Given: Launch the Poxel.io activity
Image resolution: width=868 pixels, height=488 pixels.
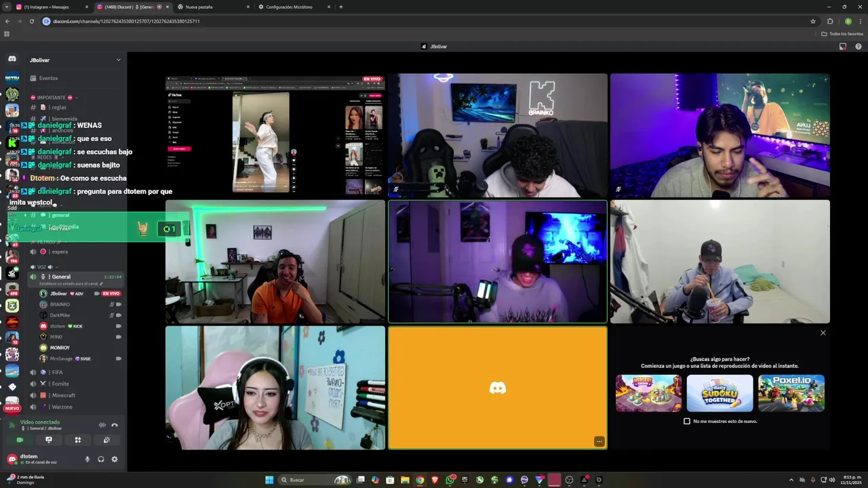Looking at the screenshot, I should (791, 393).
